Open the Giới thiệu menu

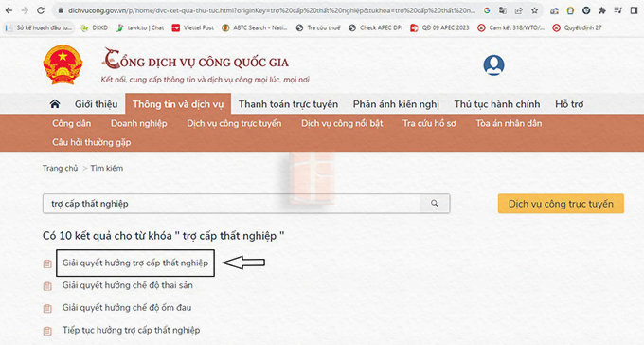pyautogui.click(x=96, y=104)
